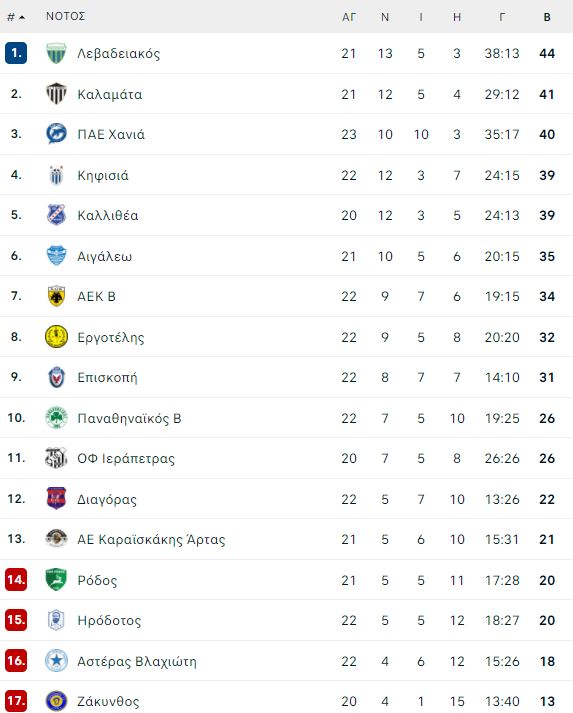Screen dimensions: 573x713
Task: Click the blue position 1 badge
Action: click(16, 53)
